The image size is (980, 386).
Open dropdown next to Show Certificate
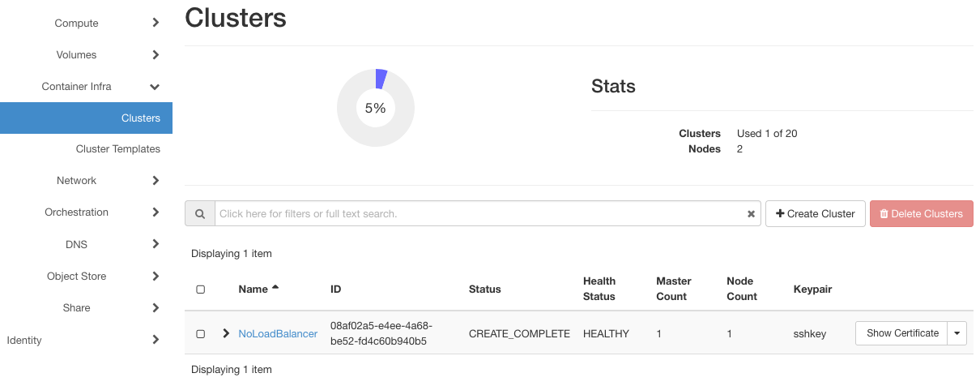[x=957, y=333]
